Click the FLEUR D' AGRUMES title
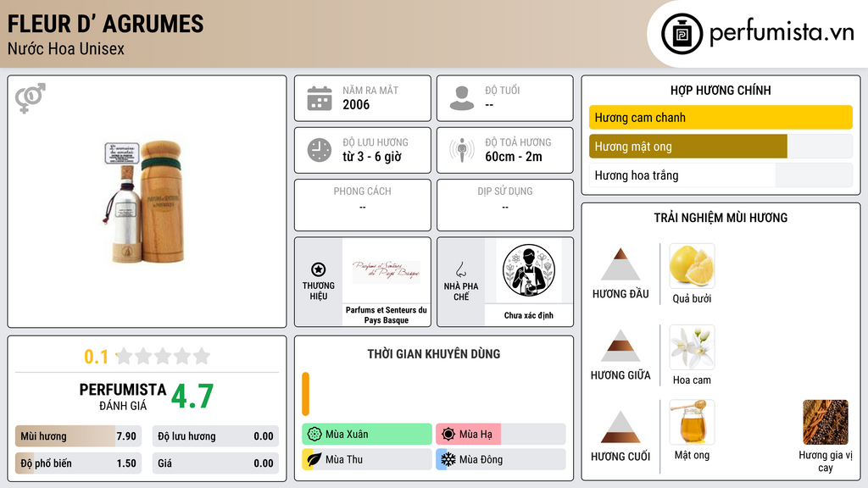This screenshot has height=488, width=868. click(x=105, y=24)
